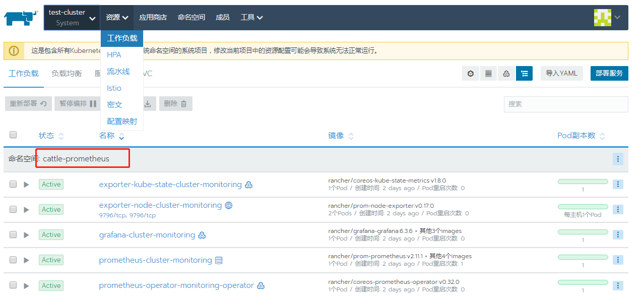Check the checkbox for prometheus-cluster-monitoring row
Image resolution: width=644 pixels, height=298 pixels.
pyautogui.click(x=13, y=260)
